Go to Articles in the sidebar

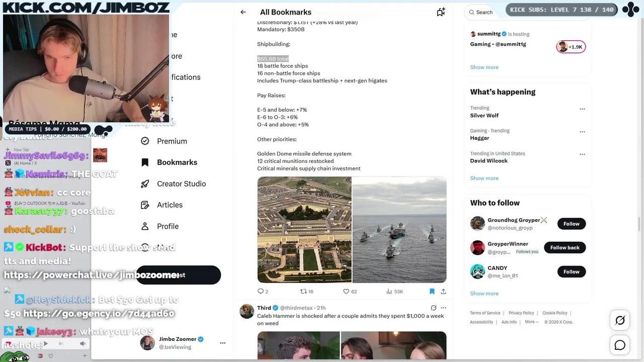pos(170,205)
